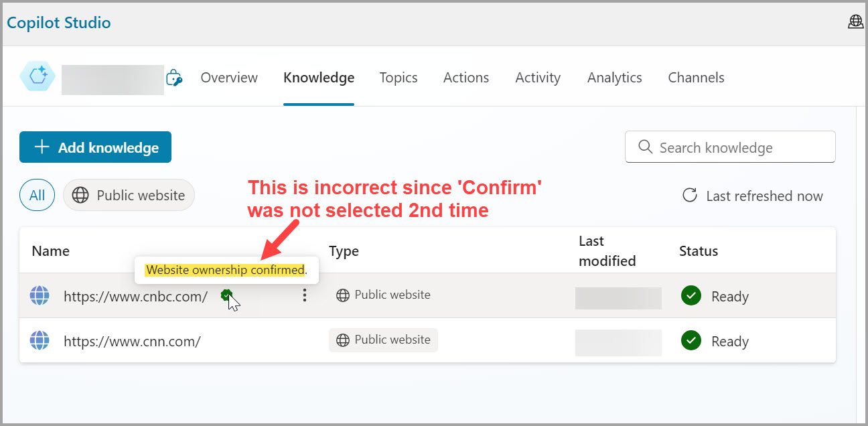The image size is (868, 426).
Task: Click the plus icon on the Add knowledge button
Action: pos(42,147)
